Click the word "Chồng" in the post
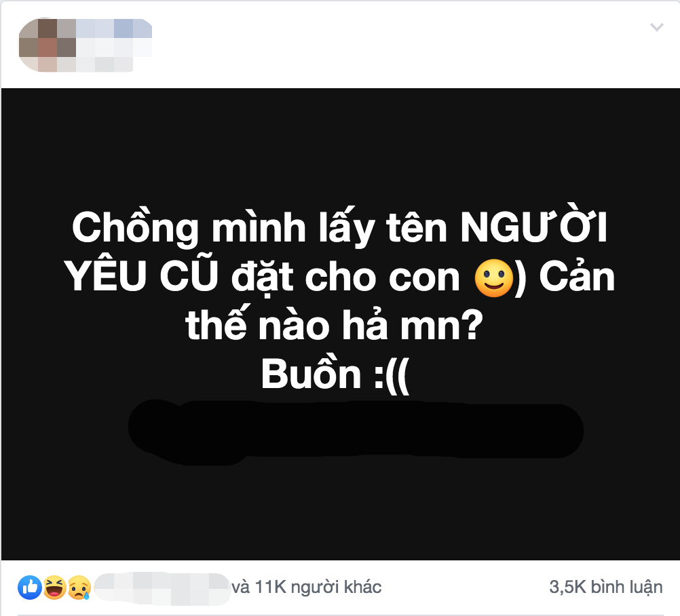 135,227
